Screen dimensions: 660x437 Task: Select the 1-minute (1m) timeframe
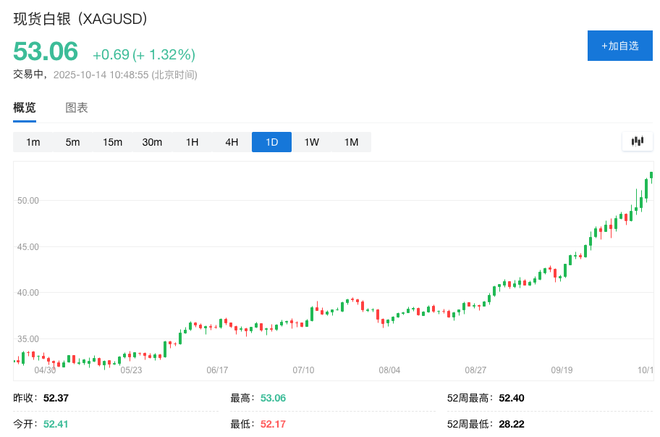[x=33, y=142]
